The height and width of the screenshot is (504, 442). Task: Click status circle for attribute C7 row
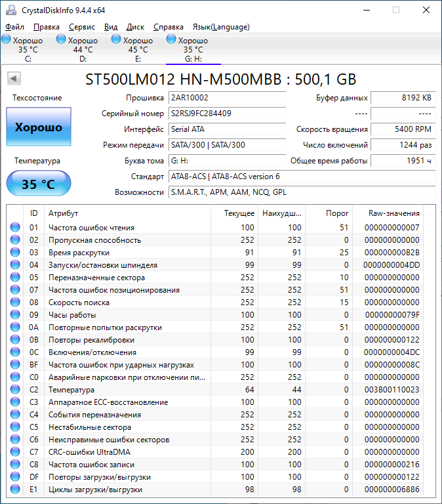coord(15,452)
